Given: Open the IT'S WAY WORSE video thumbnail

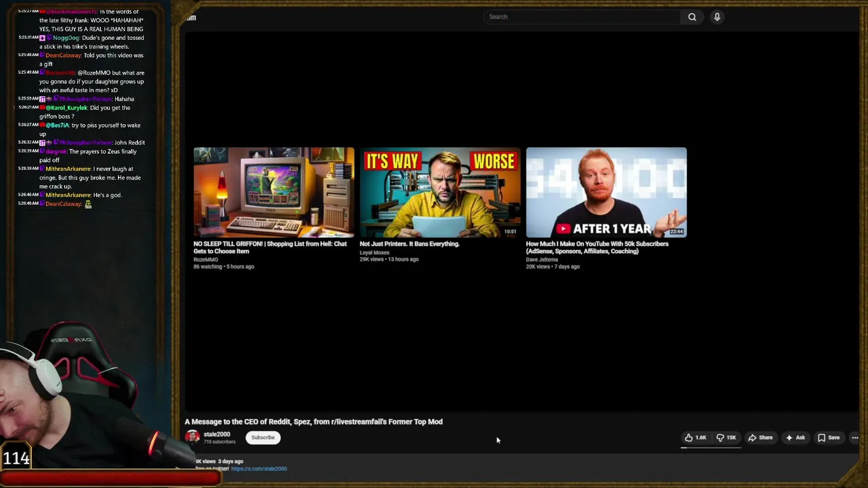Looking at the screenshot, I should [x=440, y=192].
